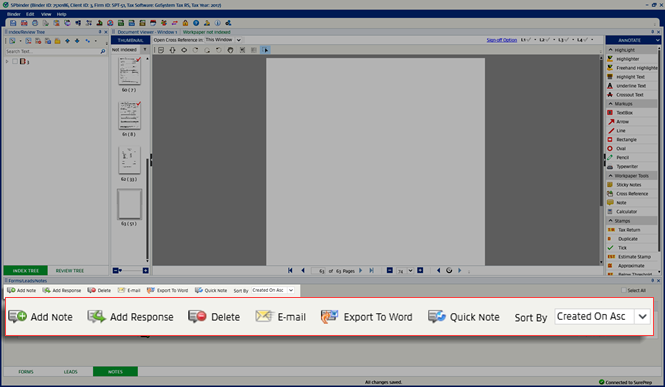Go to the last page in viewer
Screen dimensions: 665x387
click(x=371, y=270)
